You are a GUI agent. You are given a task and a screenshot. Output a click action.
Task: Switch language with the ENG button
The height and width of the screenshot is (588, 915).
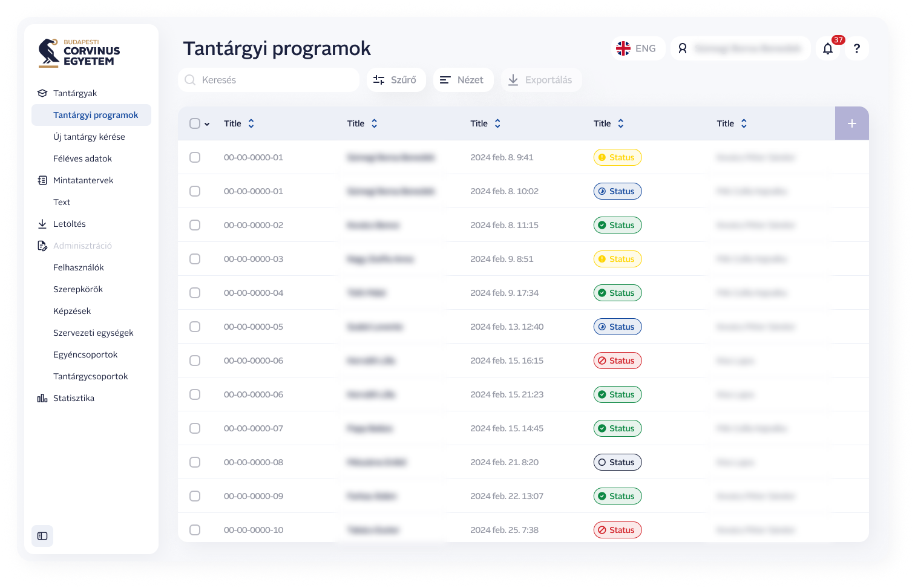(x=637, y=49)
